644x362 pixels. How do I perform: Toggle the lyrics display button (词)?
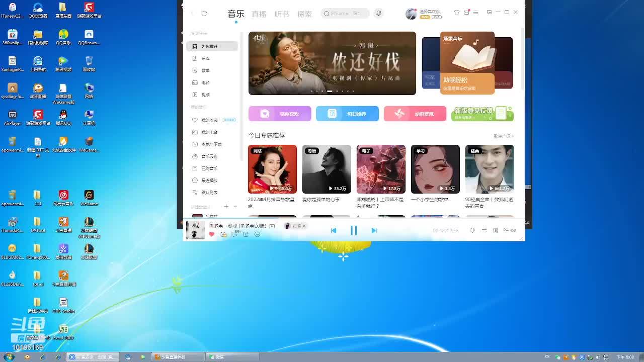click(495, 230)
